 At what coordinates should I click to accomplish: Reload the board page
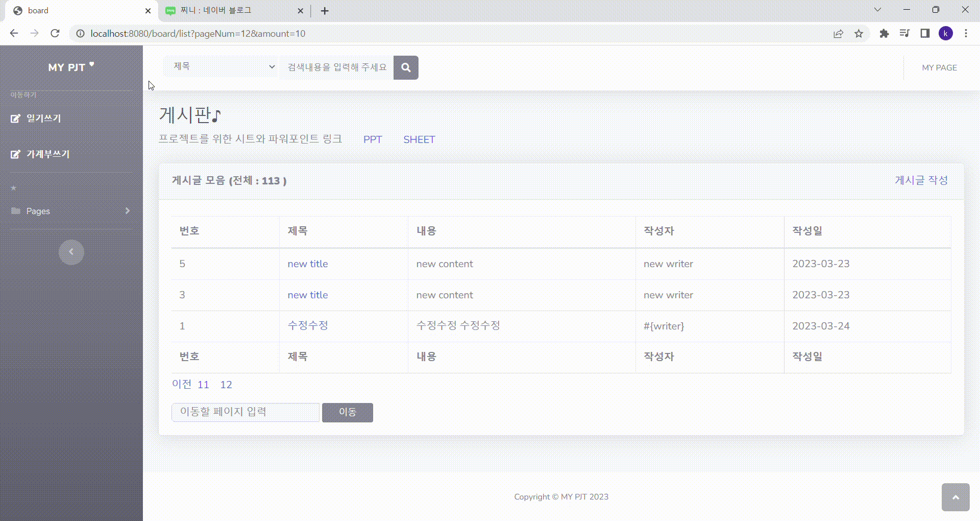[55, 33]
